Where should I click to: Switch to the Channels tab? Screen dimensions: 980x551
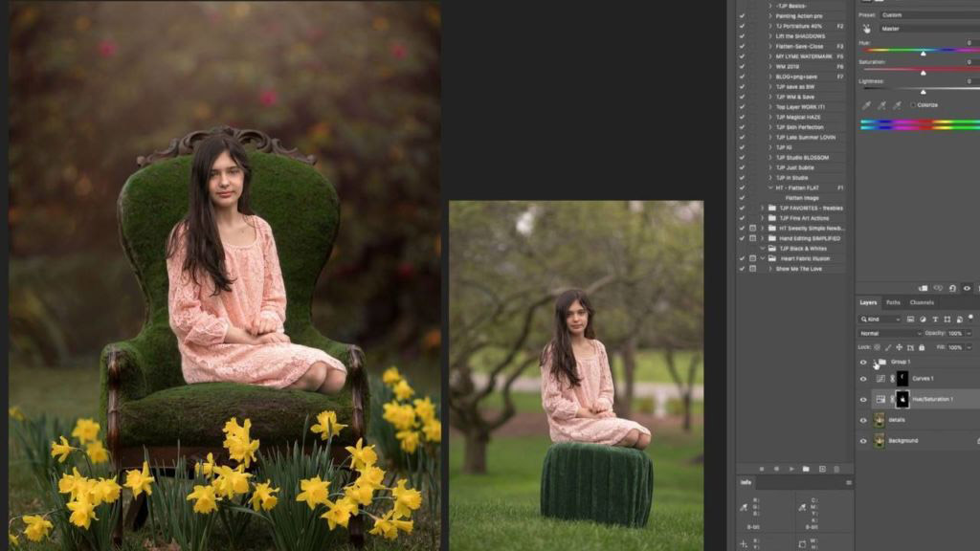click(922, 302)
